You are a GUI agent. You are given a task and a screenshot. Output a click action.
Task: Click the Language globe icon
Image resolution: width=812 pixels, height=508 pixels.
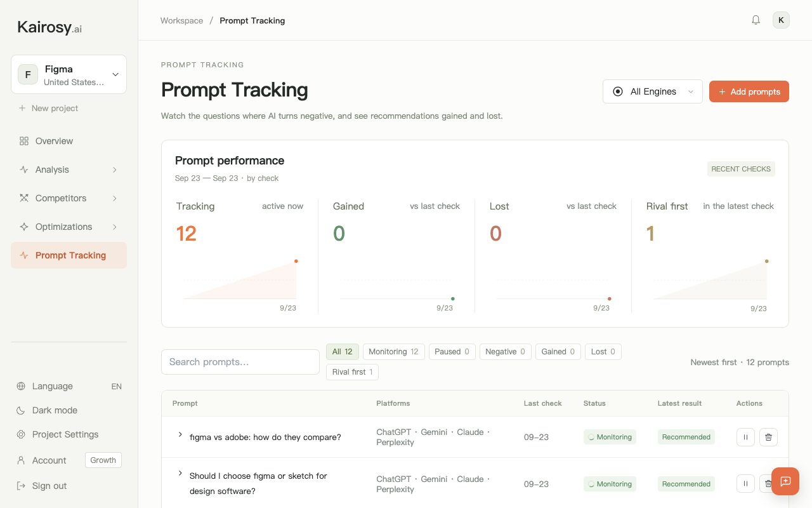pyautogui.click(x=21, y=386)
